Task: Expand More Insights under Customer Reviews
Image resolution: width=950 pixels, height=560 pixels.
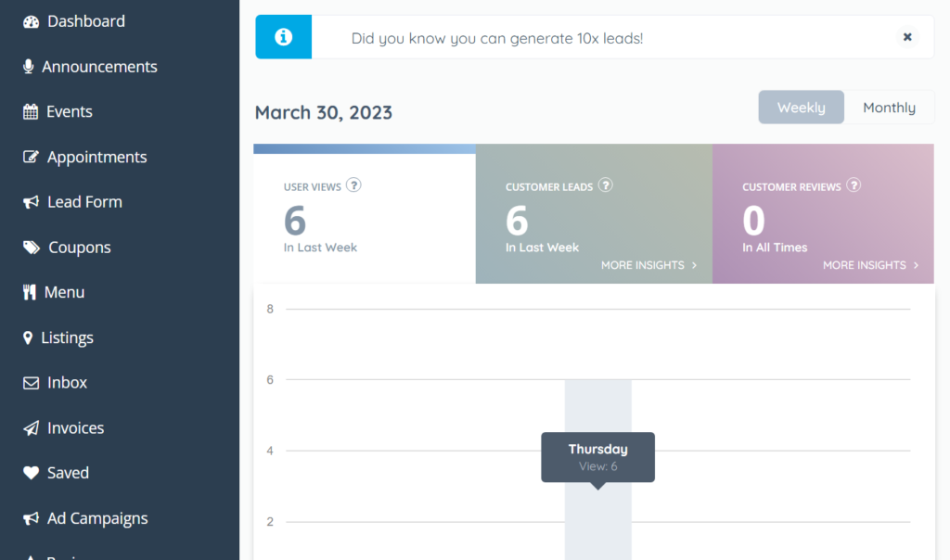Action: (x=870, y=265)
